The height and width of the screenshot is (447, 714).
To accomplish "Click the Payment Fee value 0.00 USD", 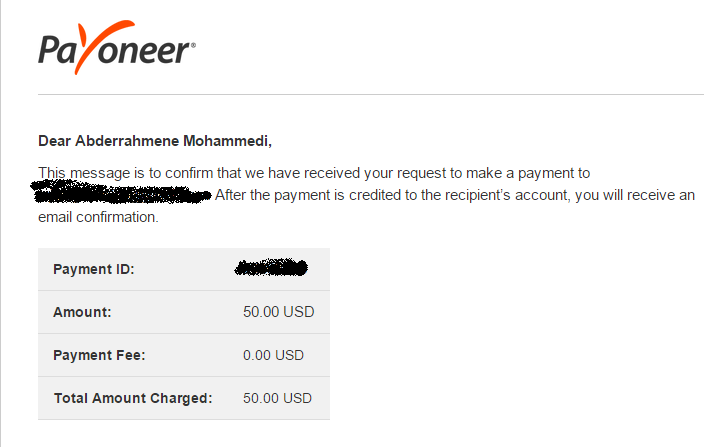I will click(273, 355).
